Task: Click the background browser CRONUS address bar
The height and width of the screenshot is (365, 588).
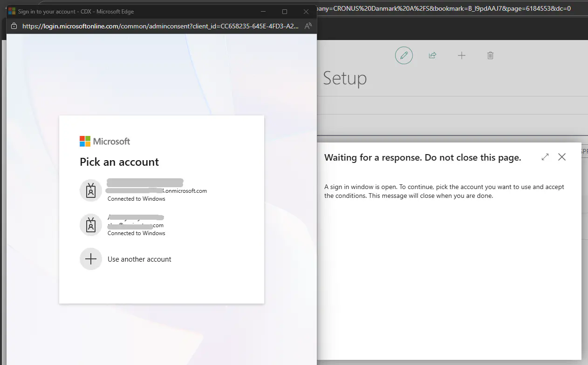Action: click(x=443, y=8)
